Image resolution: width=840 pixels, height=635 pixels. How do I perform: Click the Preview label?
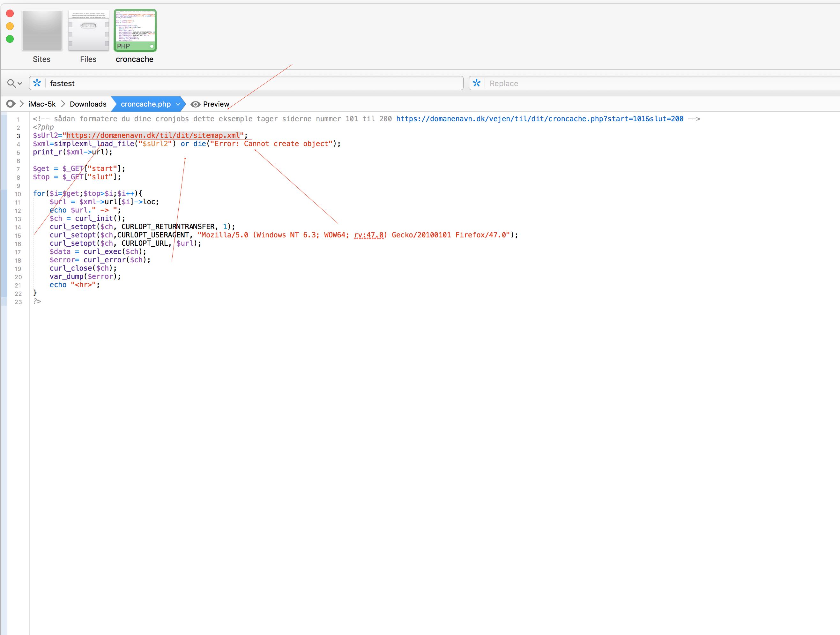pyautogui.click(x=216, y=104)
